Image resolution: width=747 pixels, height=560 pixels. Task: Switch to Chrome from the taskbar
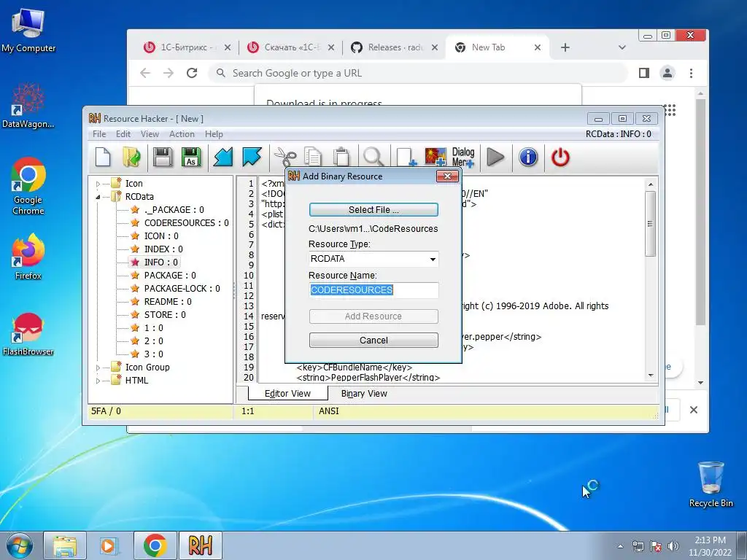(155, 545)
